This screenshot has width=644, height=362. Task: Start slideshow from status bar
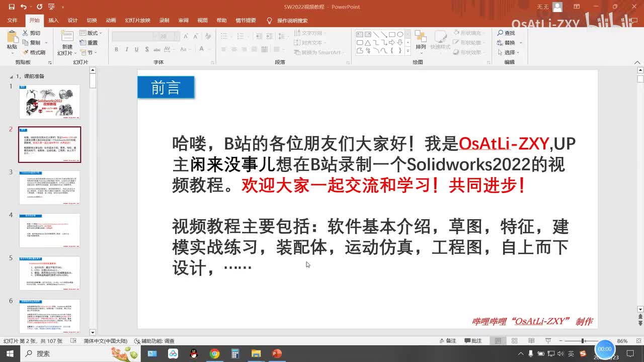click(547, 341)
